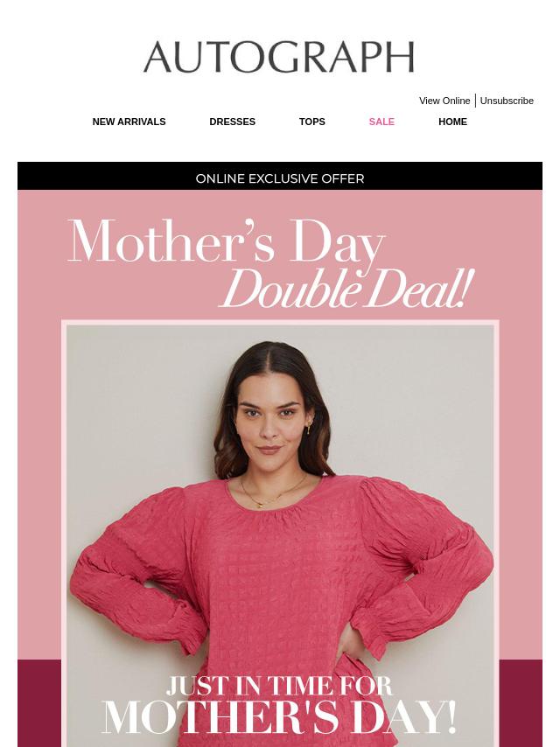Screen dimensions: 560x747
Task: Open the pink SALE menu link
Action: (x=381, y=122)
